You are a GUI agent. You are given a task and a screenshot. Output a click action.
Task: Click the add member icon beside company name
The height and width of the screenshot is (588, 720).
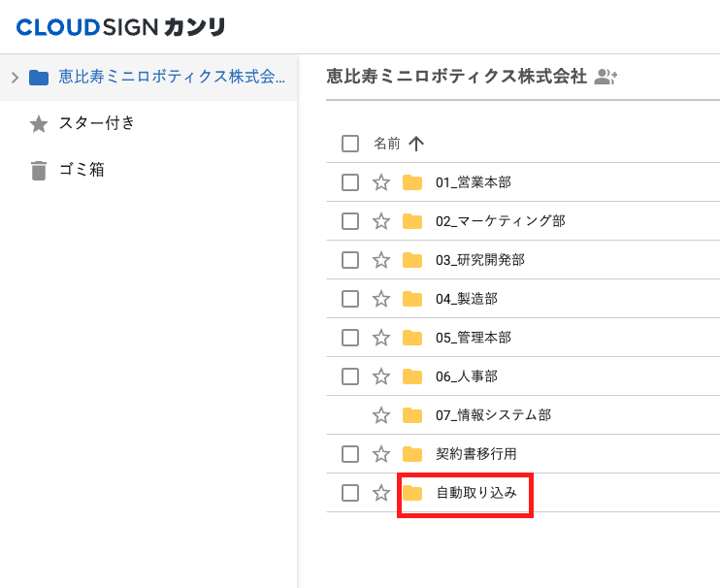click(606, 77)
